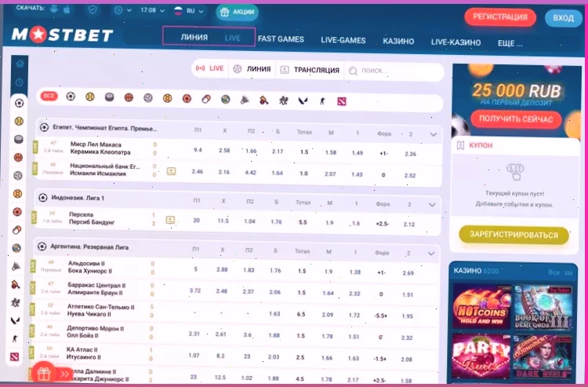588x387 pixels.
Task: Open the Hot Coins Hold and Win game
Action: pyautogui.click(x=482, y=306)
